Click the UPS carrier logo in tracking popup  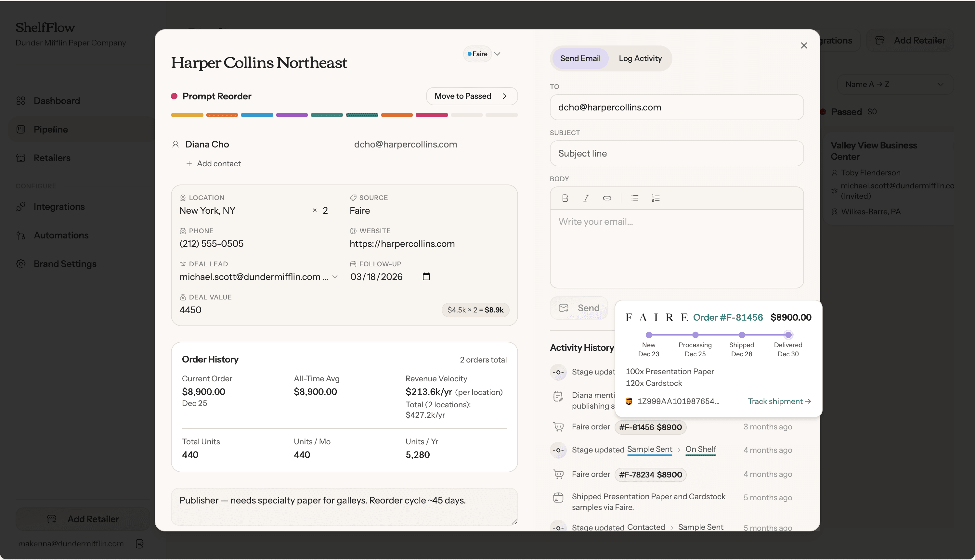[x=629, y=401]
